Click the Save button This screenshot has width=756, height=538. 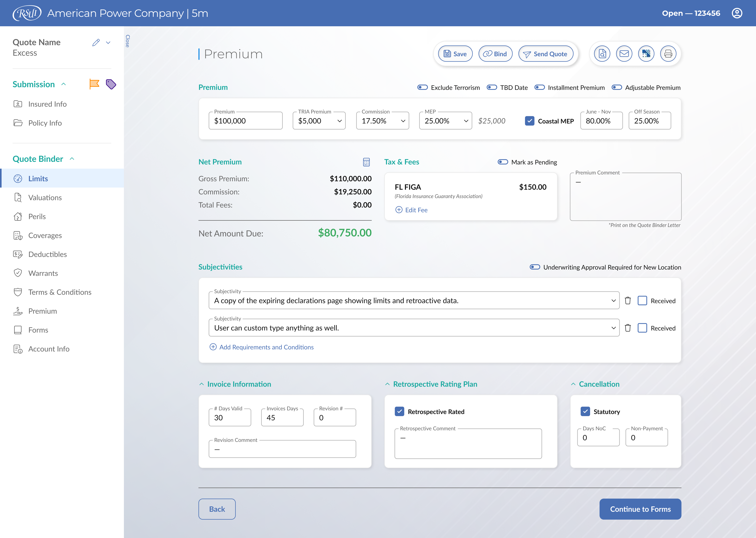(455, 54)
